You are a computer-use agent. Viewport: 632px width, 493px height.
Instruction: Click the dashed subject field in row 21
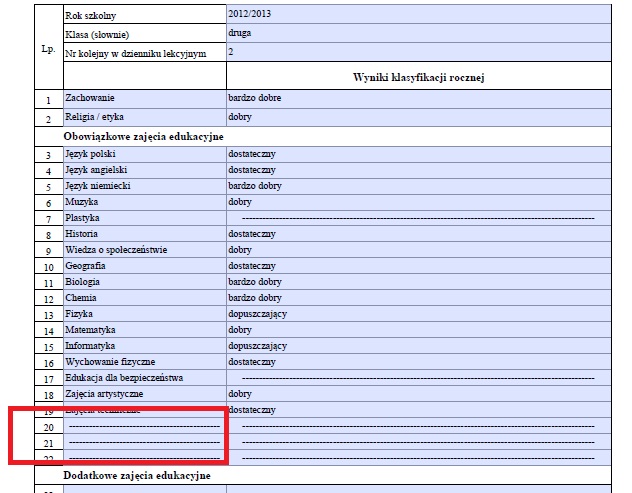pos(145,442)
